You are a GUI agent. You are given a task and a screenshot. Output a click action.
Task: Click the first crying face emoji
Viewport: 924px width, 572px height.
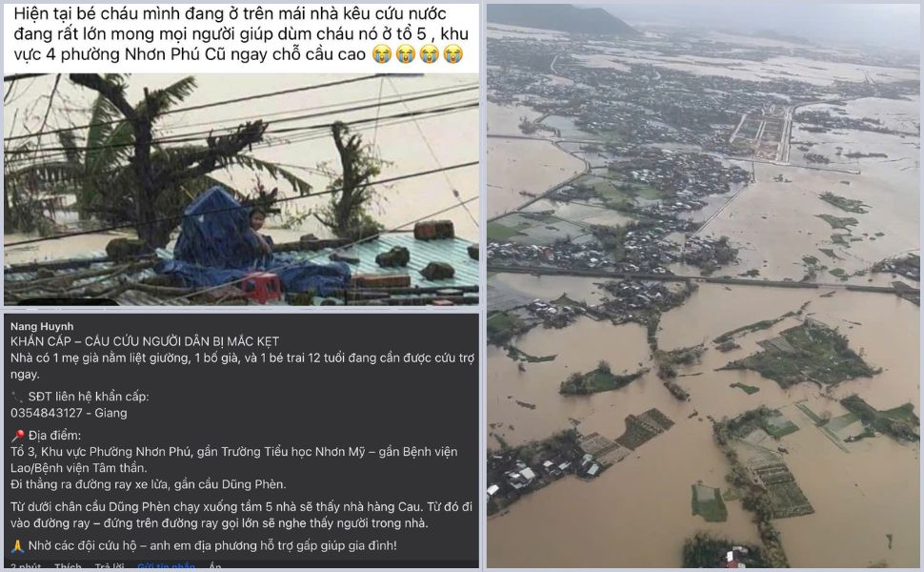(x=382, y=54)
